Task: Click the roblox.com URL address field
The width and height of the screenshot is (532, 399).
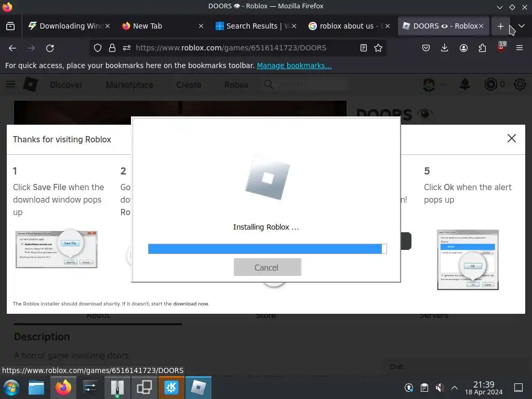Action: [x=231, y=48]
